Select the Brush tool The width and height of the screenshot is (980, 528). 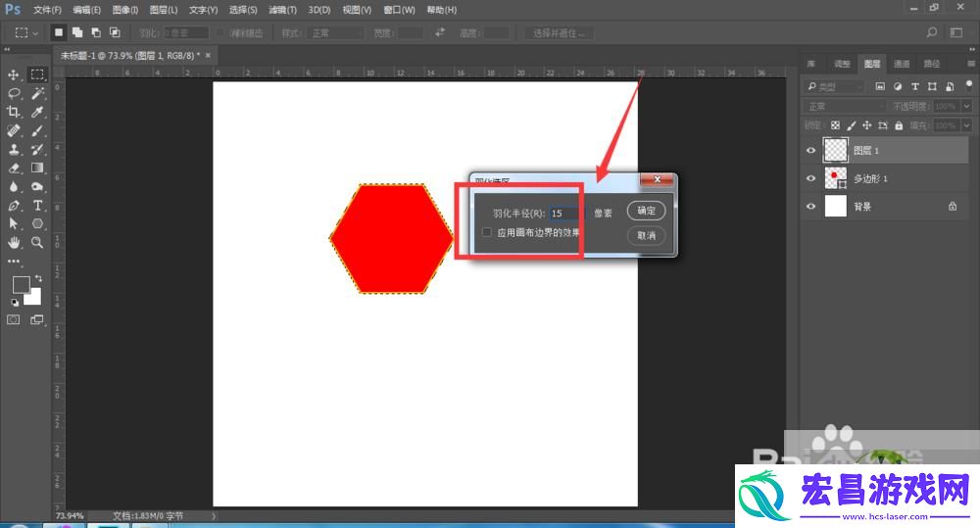point(37,131)
